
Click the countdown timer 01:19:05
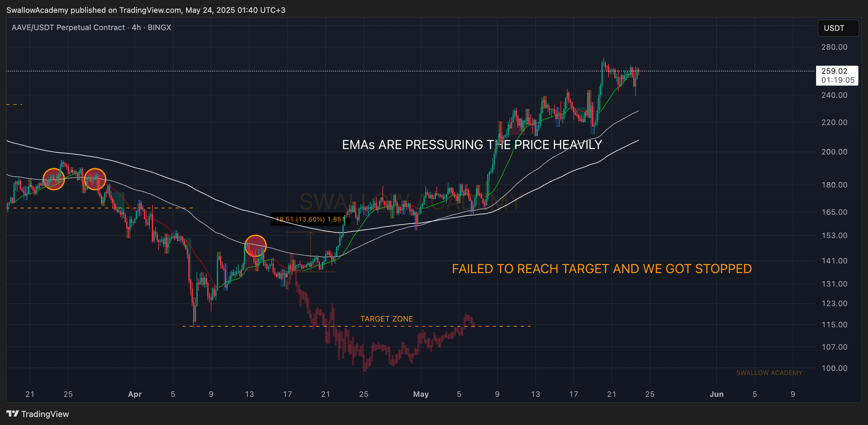tap(838, 80)
